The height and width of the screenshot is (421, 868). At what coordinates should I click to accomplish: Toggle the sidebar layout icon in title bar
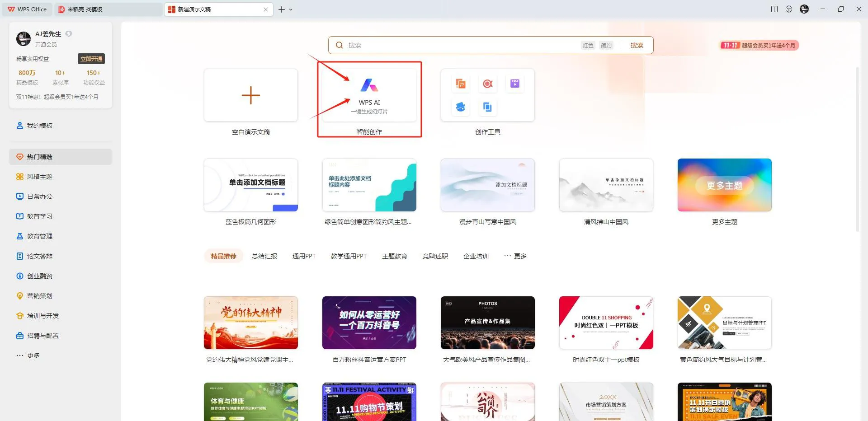[774, 9]
